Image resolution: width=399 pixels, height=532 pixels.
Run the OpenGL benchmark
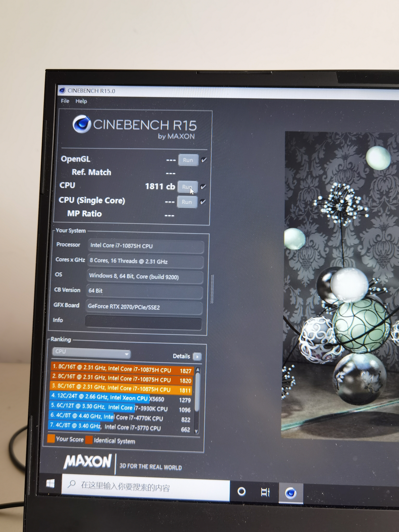[x=188, y=160]
